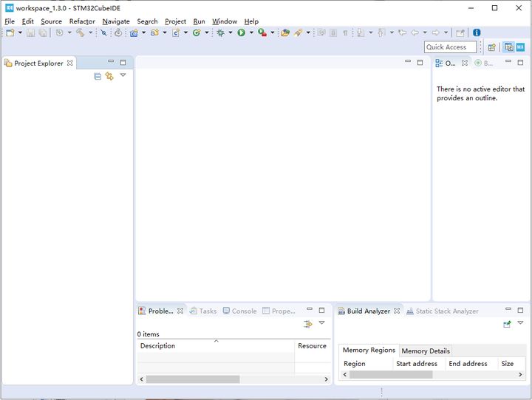
Task: Open the Help menu
Action: (x=251, y=21)
